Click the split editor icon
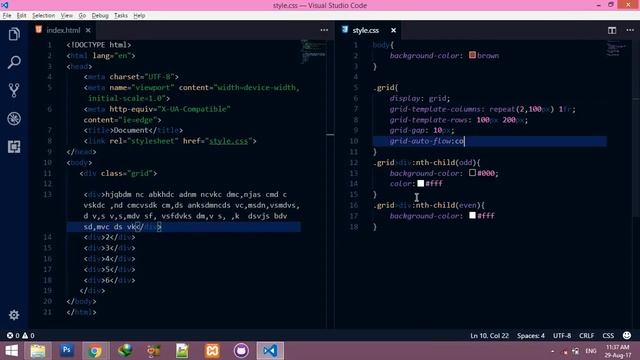 612,30
